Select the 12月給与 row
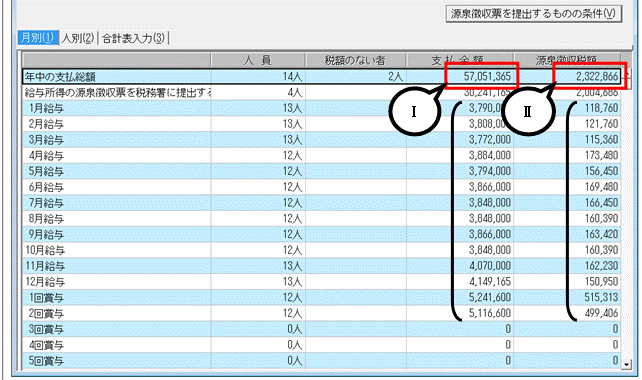 point(321,281)
